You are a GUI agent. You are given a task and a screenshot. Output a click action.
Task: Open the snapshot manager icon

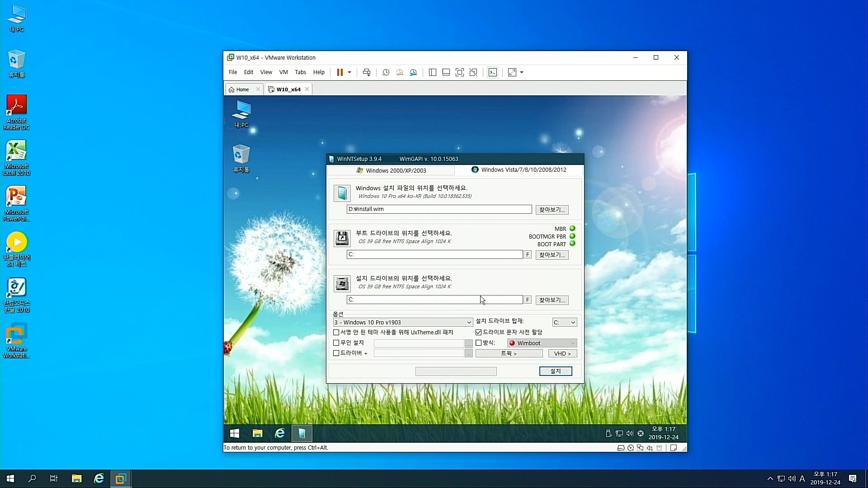point(413,72)
